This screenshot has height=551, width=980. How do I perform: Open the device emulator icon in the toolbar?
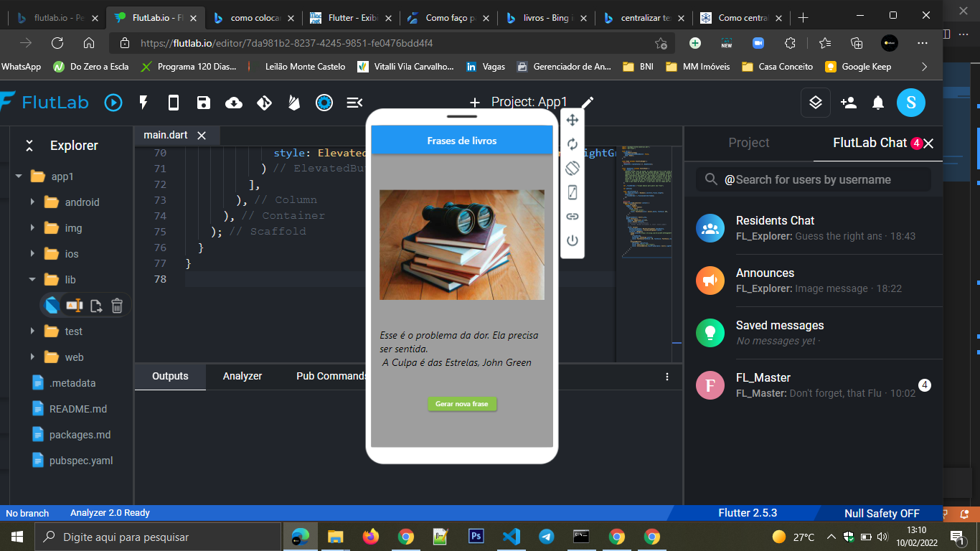pyautogui.click(x=173, y=103)
